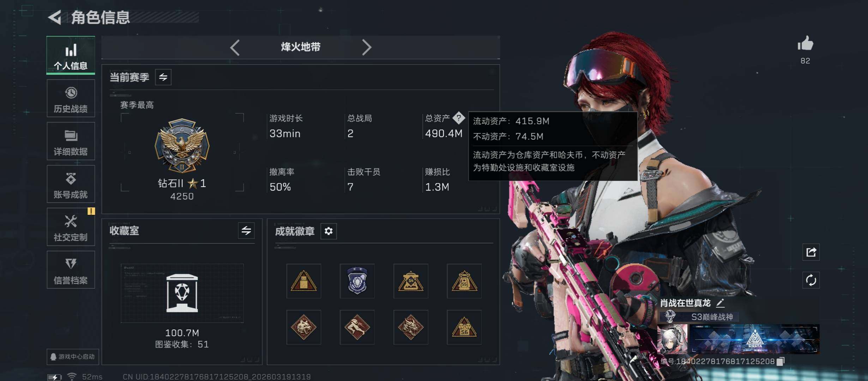Toggle the 收藏室 swap view button
Viewport: 868px width, 381px height.
tap(246, 231)
